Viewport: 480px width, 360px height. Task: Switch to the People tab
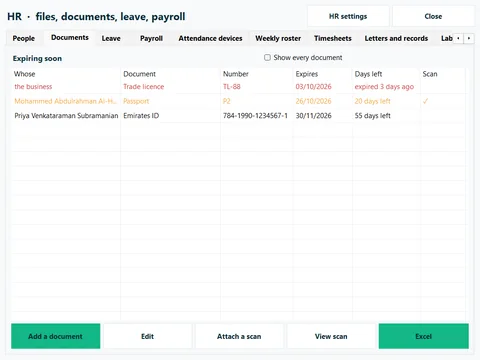[x=24, y=38]
